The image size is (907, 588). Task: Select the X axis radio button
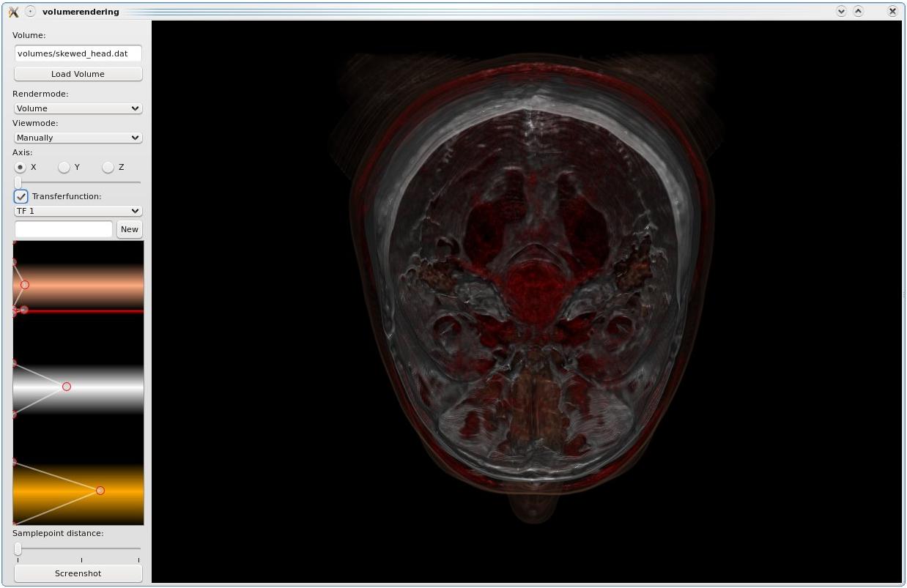(20, 168)
